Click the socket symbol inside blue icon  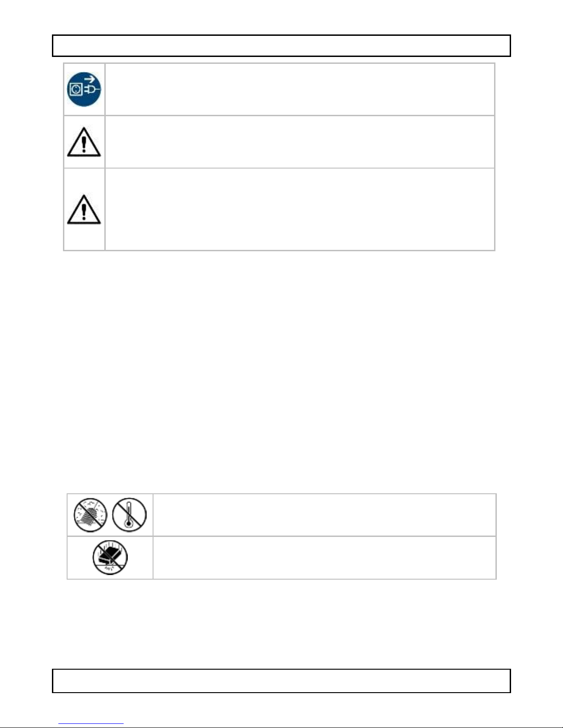[x=75, y=90]
